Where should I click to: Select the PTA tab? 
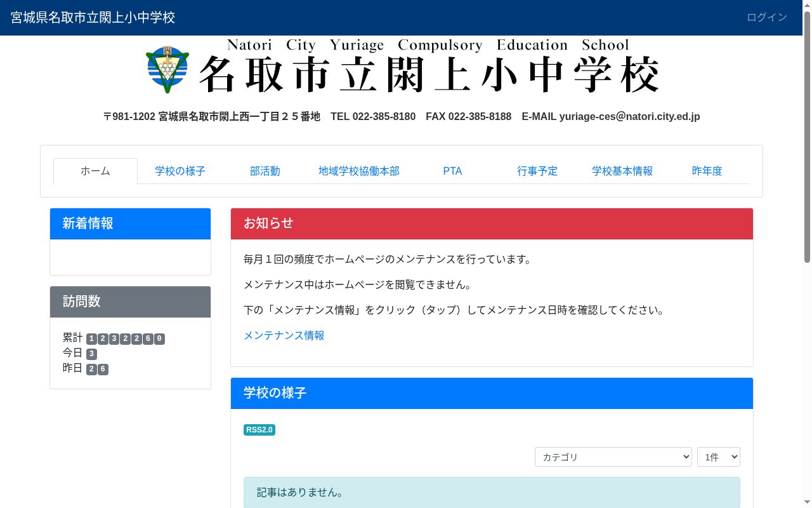tap(452, 171)
